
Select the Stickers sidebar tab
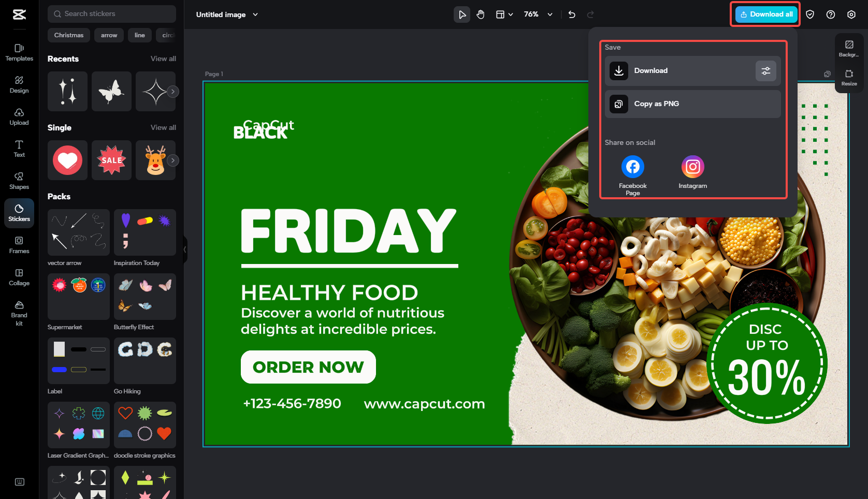pos(19,213)
